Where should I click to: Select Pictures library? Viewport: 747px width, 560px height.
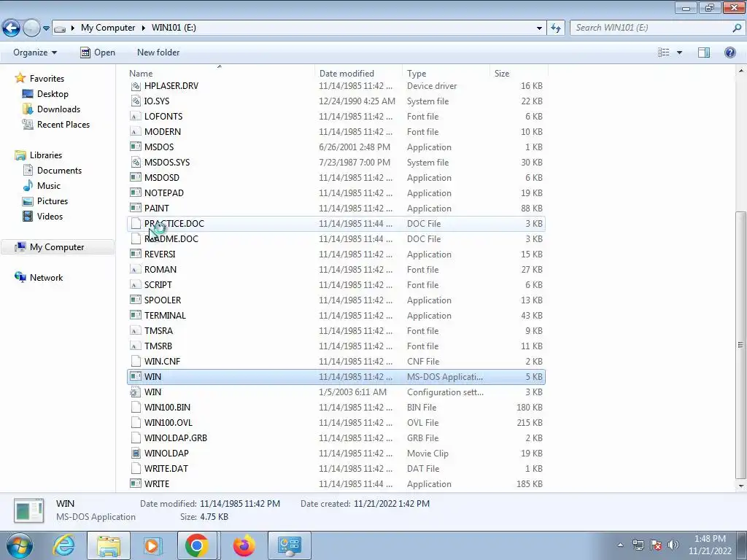53,201
